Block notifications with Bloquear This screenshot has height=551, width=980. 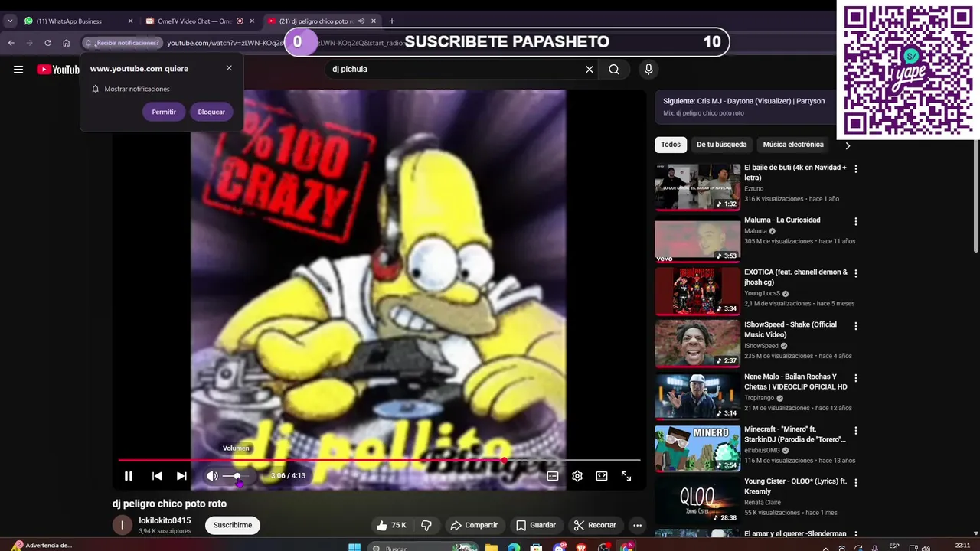point(211,112)
